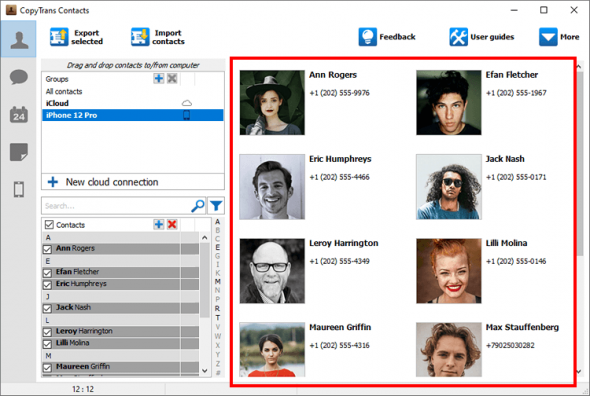Click the iCloud cloud icon
This screenshot has height=396, width=590.
click(x=187, y=103)
